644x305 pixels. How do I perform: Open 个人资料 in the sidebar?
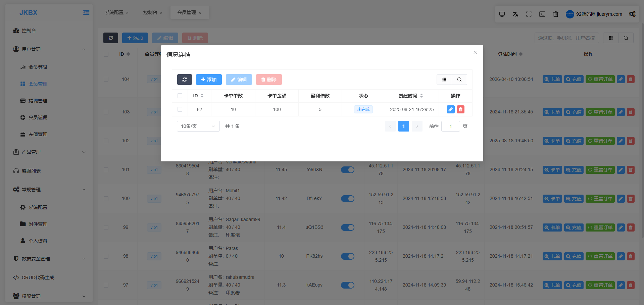[49, 241]
